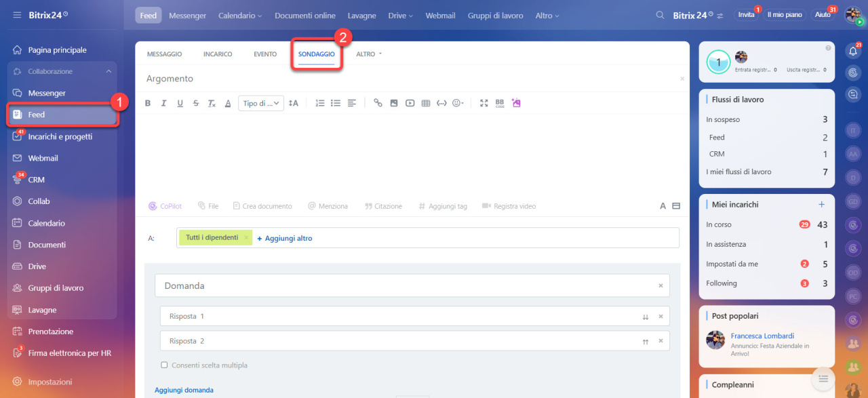This screenshot has height=398, width=868.
Task: Insert a bulleted list
Action: pyautogui.click(x=336, y=103)
